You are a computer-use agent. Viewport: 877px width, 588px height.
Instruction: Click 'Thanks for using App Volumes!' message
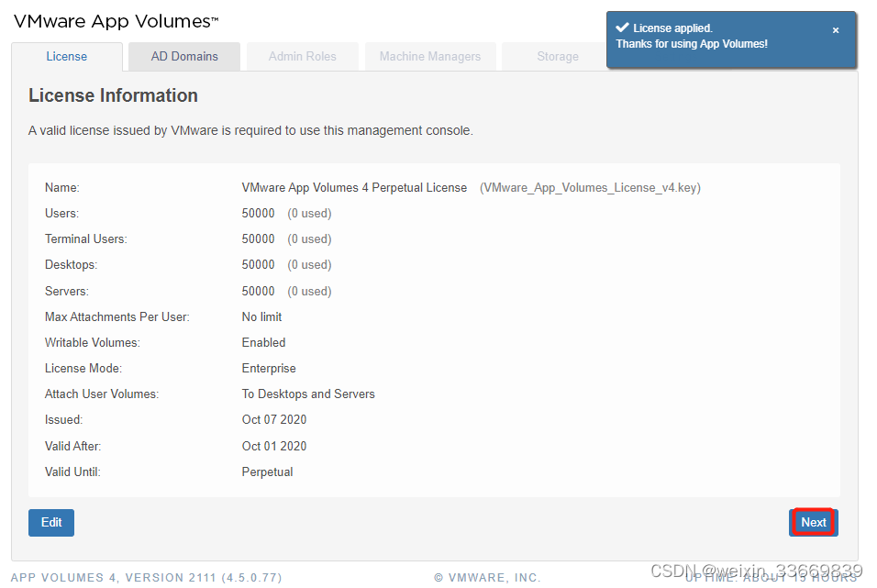pyautogui.click(x=692, y=44)
